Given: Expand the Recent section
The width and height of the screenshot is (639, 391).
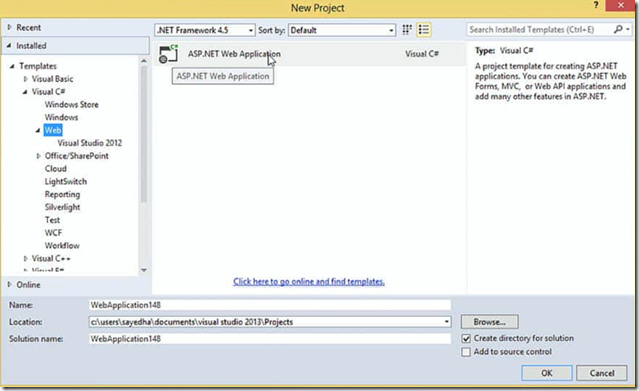Looking at the screenshot, I should [9, 27].
